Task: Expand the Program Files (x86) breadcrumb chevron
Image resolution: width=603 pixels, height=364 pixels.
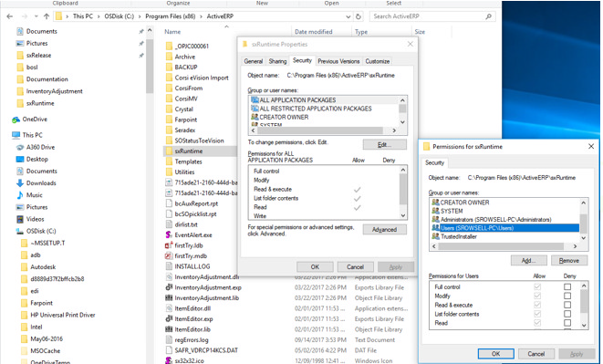Action: (x=201, y=16)
